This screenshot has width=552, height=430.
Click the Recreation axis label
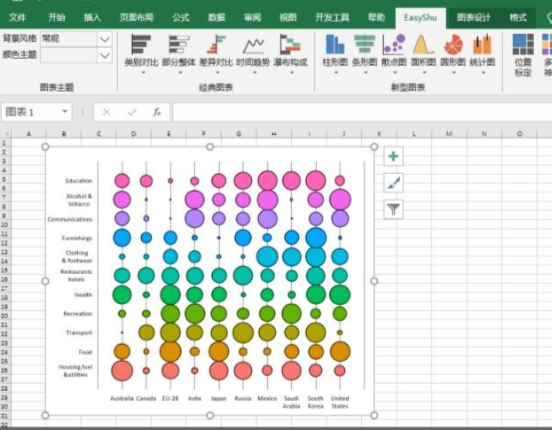tap(77, 313)
